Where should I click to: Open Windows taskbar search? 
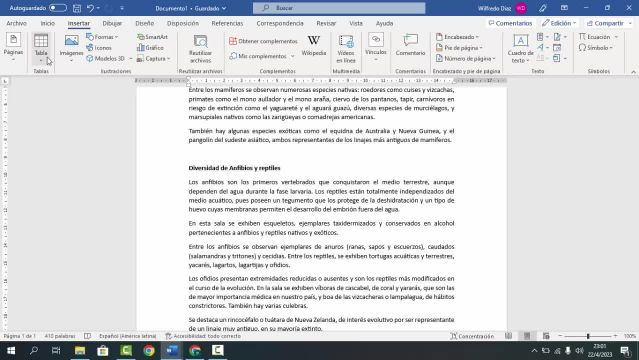pos(34,350)
